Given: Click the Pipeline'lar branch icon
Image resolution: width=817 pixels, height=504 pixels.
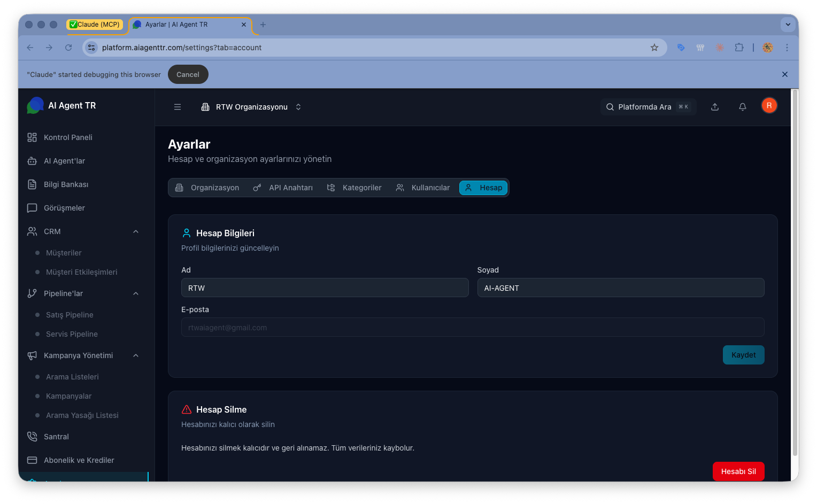Looking at the screenshot, I should click(32, 293).
